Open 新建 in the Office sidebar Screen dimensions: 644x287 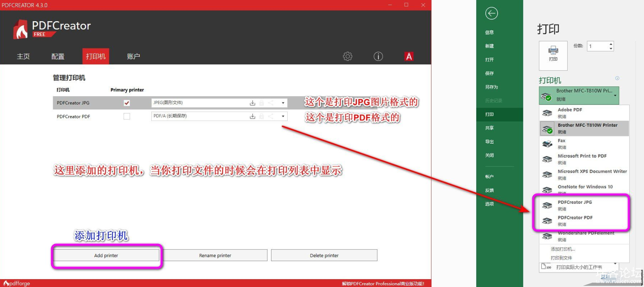[490, 46]
